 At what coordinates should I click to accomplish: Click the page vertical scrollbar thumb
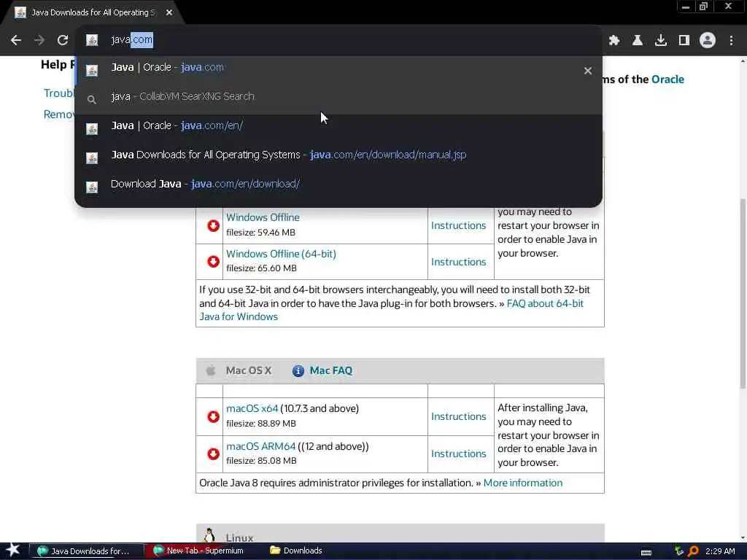pyautogui.click(x=743, y=293)
